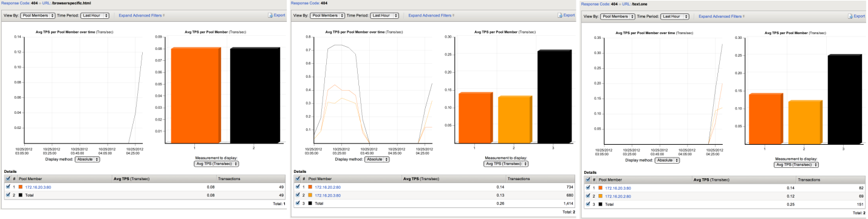Click black swatch in Total row with 49
The height and width of the screenshot is (219, 868).
(21, 195)
